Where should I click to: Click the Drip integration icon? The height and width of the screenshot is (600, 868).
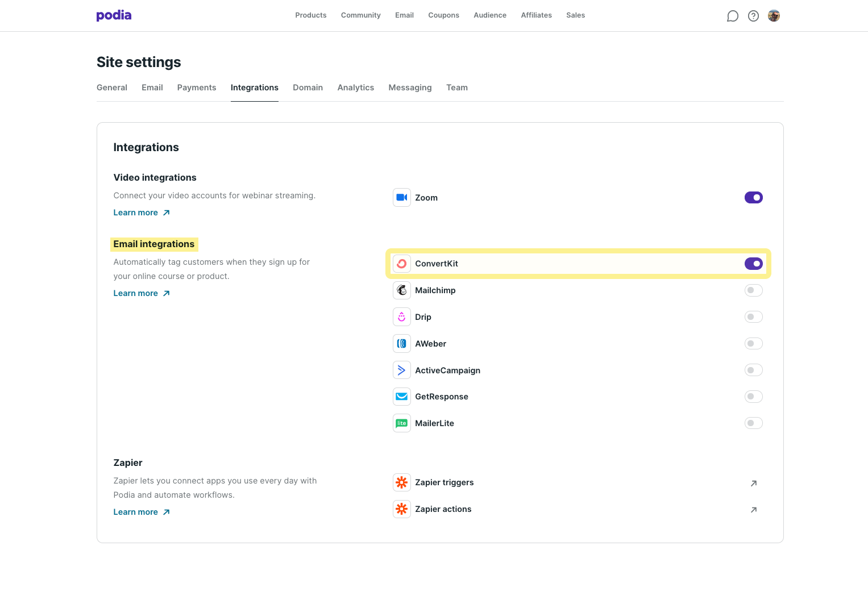[x=402, y=316]
